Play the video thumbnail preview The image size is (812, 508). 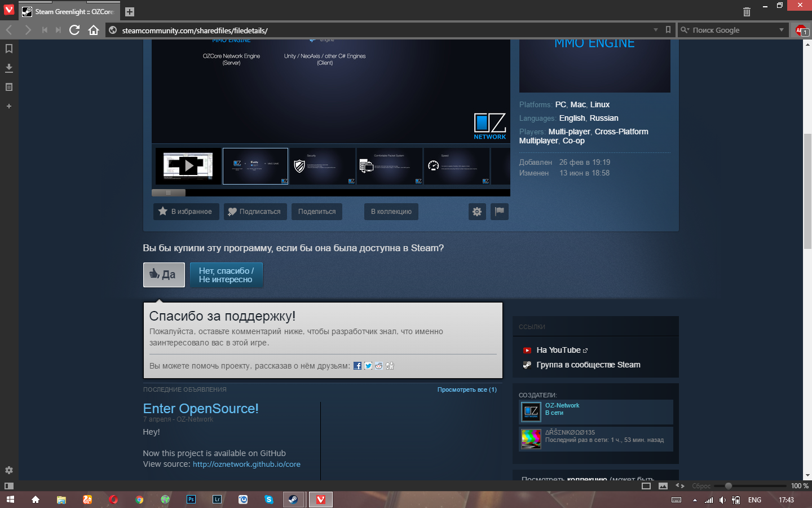pyautogui.click(x=188, y=166)
